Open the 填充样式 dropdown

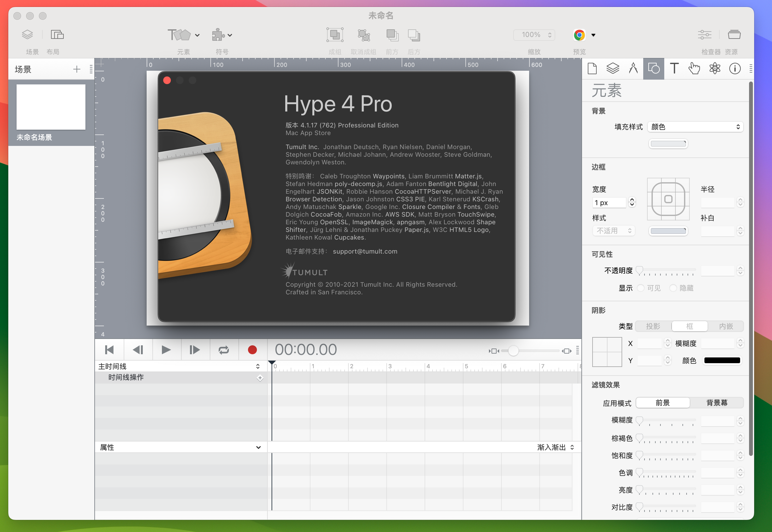pyautogui.click(x=695, y=127)
